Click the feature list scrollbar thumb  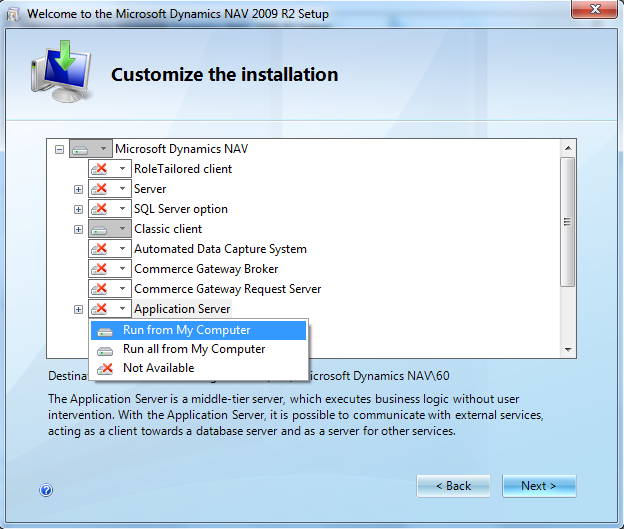tap(568, 221)
